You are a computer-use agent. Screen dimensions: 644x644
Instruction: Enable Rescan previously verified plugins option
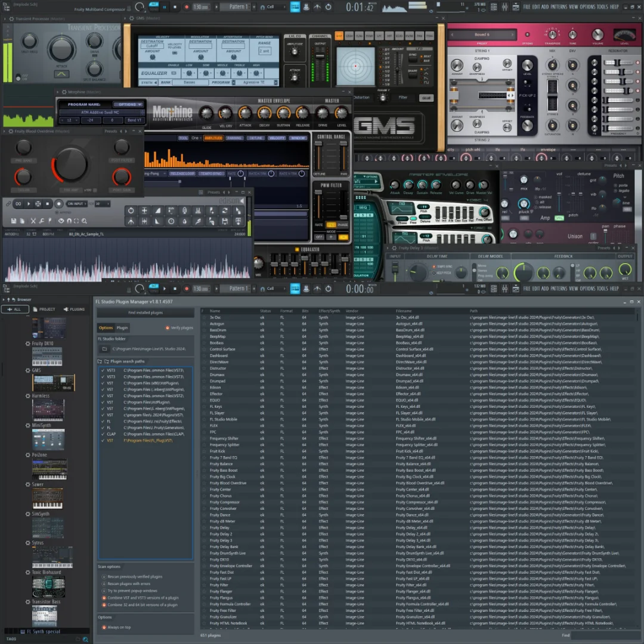point(103,577)
